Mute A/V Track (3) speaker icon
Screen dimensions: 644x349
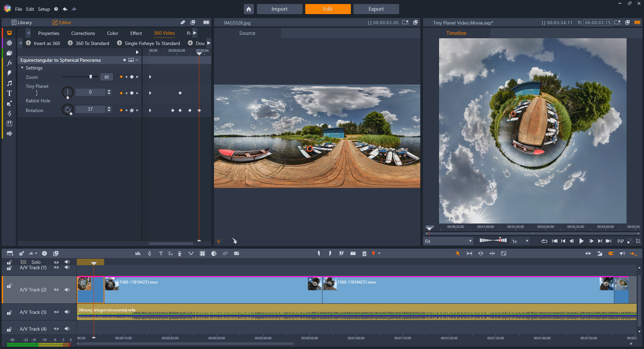coord(67,312)
